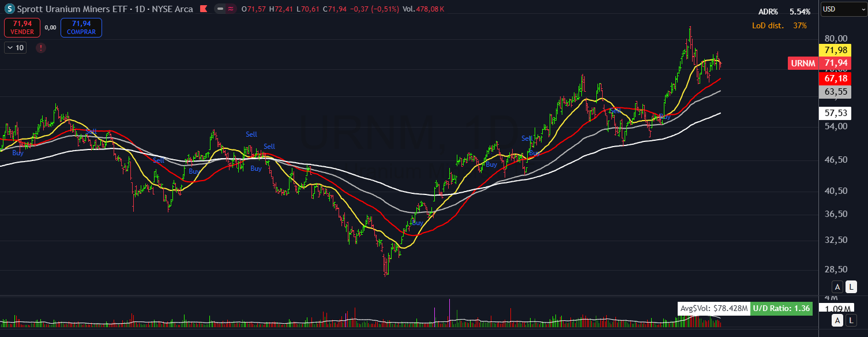
Task: Toggle auto scale 'A' on the volume pane
Action: pos(837,320)
